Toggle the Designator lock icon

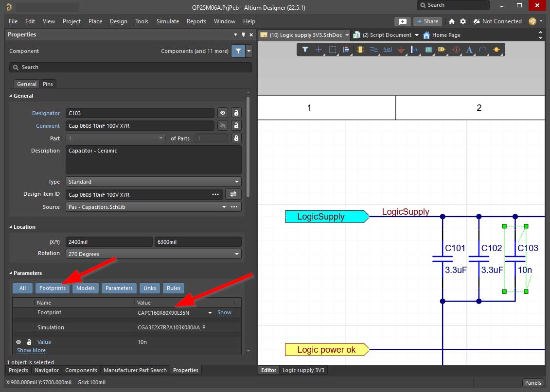(236, 113)
